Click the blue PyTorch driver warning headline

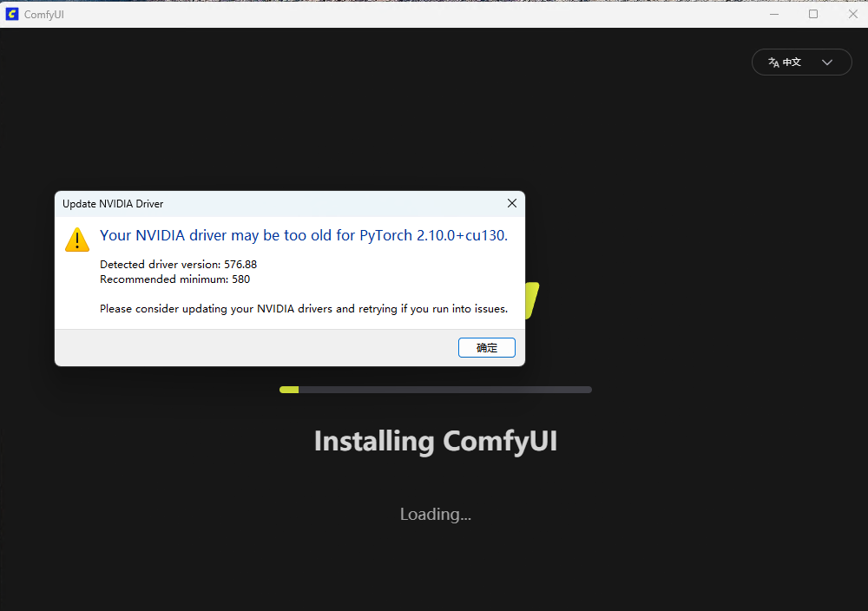pyautogui.click(x=303, y=235)
